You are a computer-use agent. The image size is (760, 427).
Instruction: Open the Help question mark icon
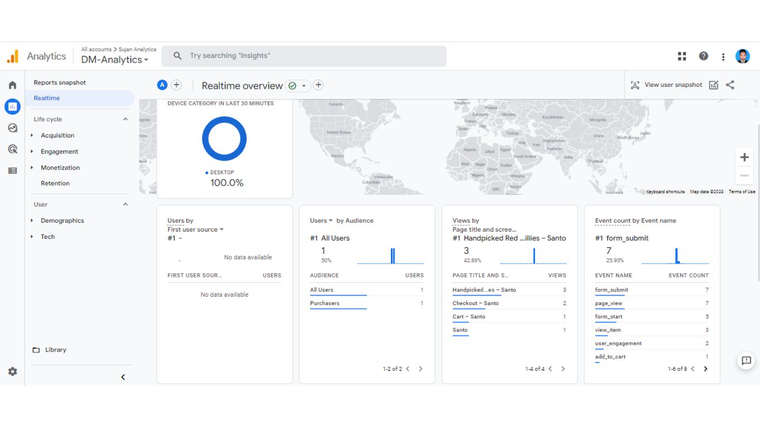pyautogui.click(x=703, y=57)
